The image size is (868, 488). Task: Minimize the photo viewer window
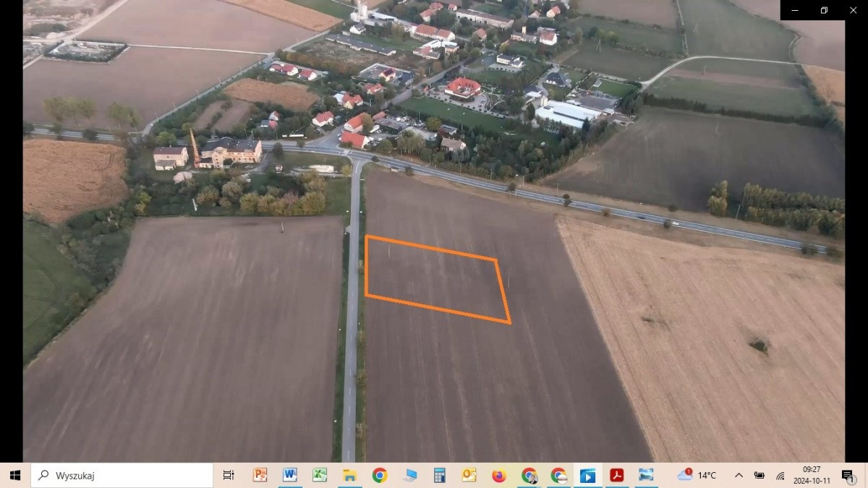coord(795,10)
